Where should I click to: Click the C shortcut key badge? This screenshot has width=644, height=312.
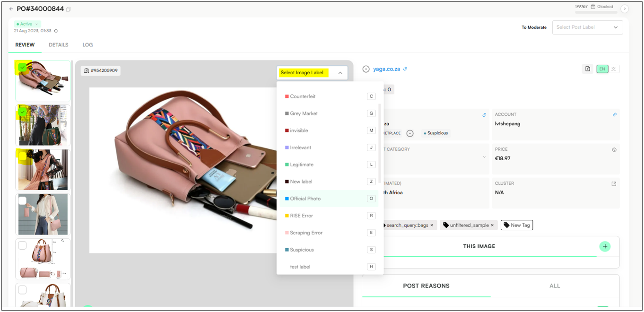coord(371,96)
